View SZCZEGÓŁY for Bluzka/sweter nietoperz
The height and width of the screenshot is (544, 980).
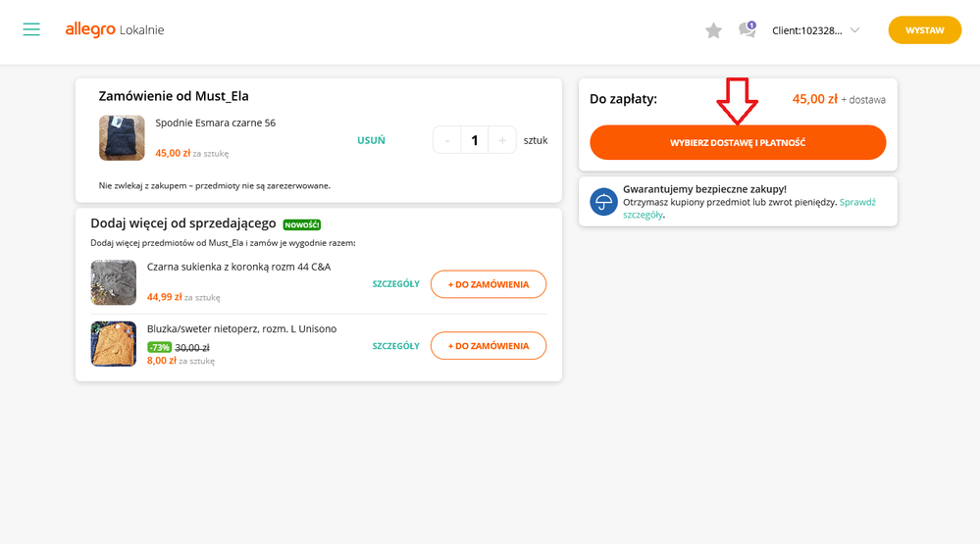tap(395, 346)
